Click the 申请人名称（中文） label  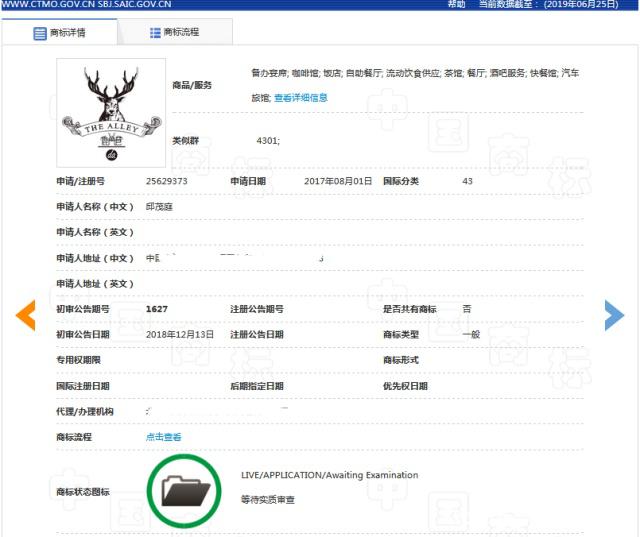95,206
